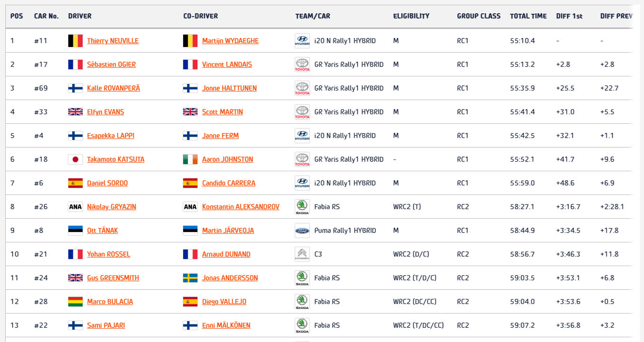Viewport: 644px width, 342px height.
Task: Open Esapekka LAPPI driver page
Action: pyautogui.click(x=111, y=136)
